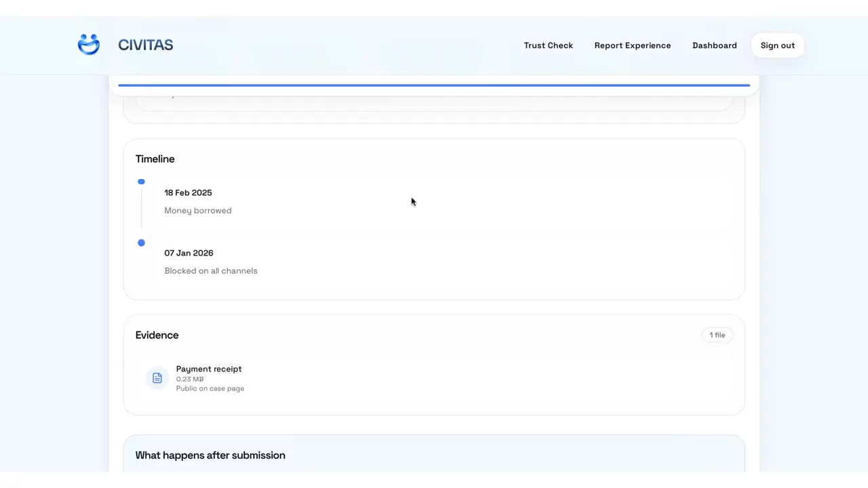The height and width of the screenshot is (488, 868).
Task: Go to Report Experience
Action: (x=633, y=45)
